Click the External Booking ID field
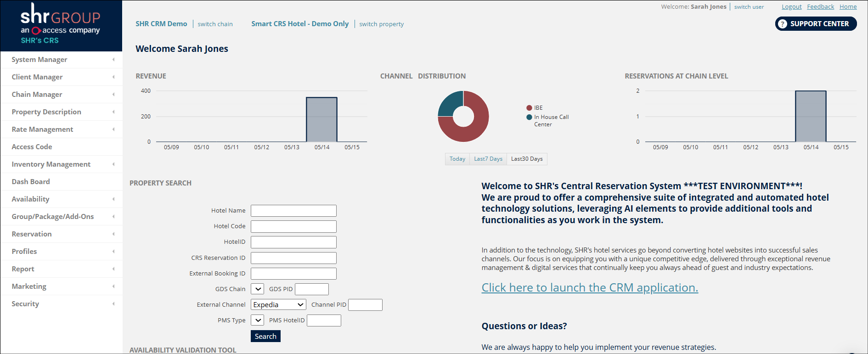The image size is (868, 354). (293, 273)
